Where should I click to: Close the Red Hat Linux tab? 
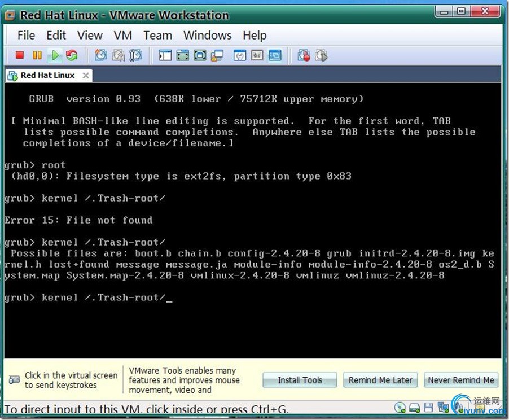(x=86, y=75)
